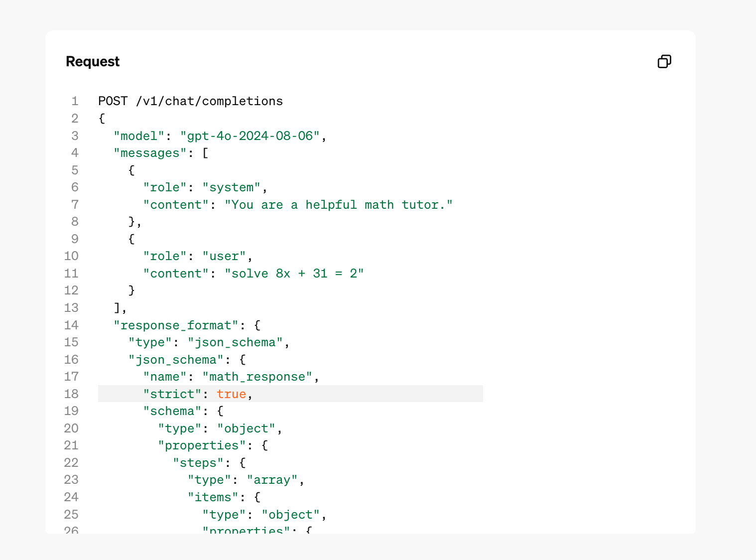Click the "gpt-4o-2024-08-06" model string
The image size is (756, 560).
pos(250,136)
